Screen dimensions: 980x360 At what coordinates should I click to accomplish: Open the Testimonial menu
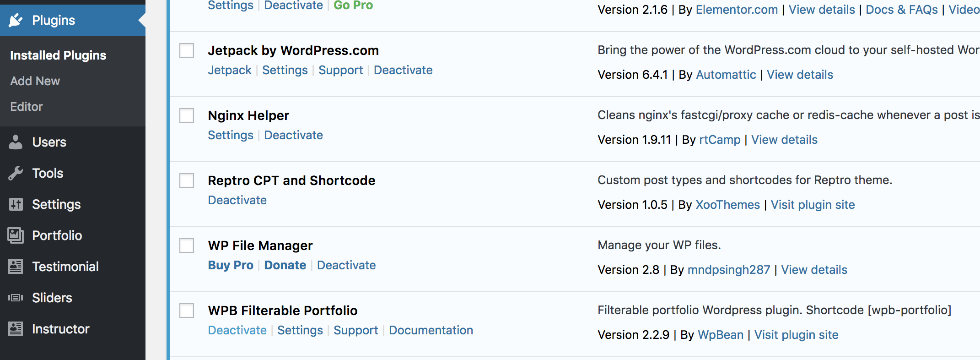(x=73, y=267)
